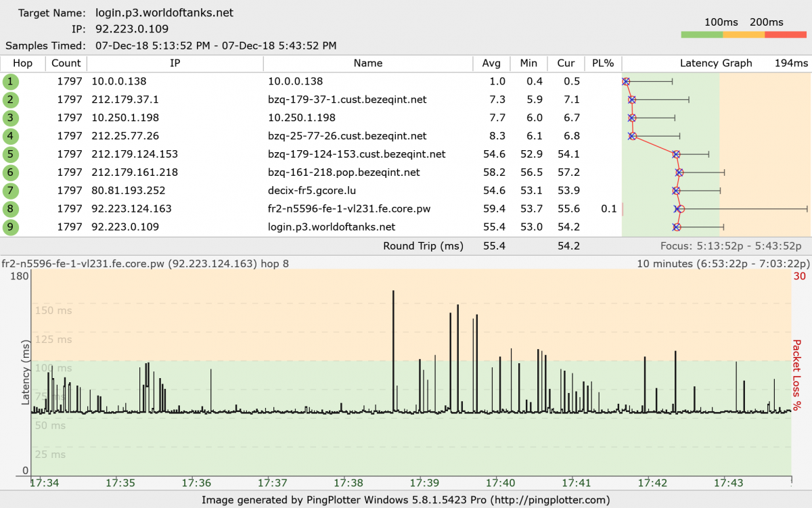The image size is (812, 508).
Task: Click the hop 3 circle icon
Action: click(11, 118)
